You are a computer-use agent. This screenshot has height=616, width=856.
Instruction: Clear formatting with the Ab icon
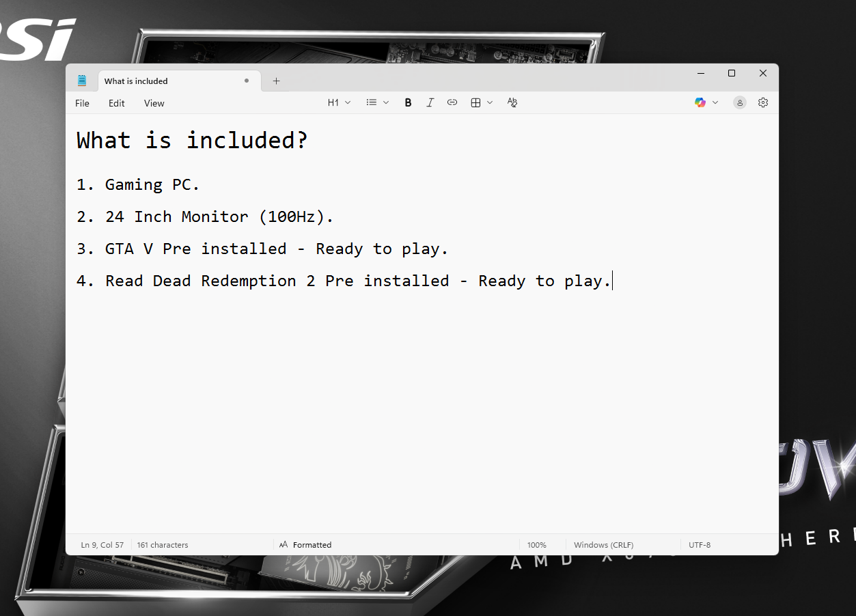tap(512, 102)
